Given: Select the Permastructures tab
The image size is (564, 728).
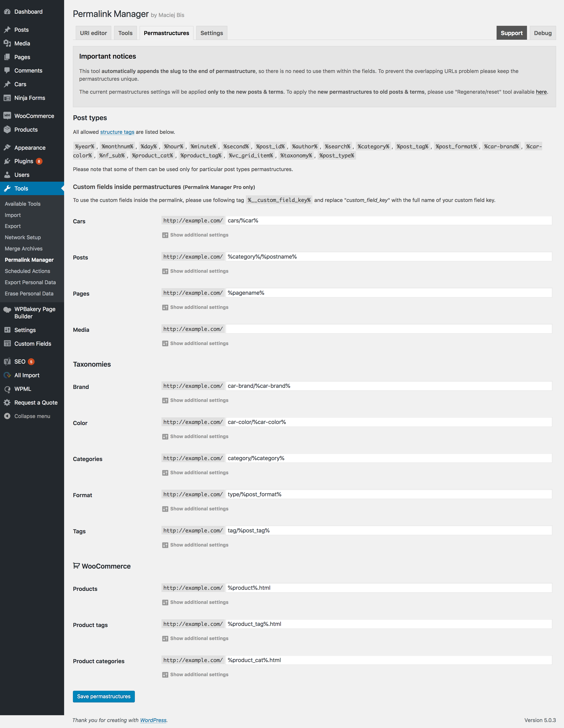Looking at the screenshot, I should click(166, 33).
